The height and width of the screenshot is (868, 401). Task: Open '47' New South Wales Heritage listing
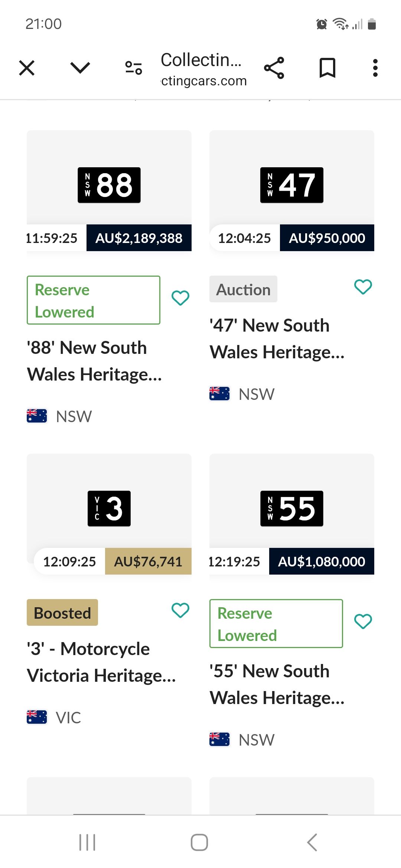[277, 339]
